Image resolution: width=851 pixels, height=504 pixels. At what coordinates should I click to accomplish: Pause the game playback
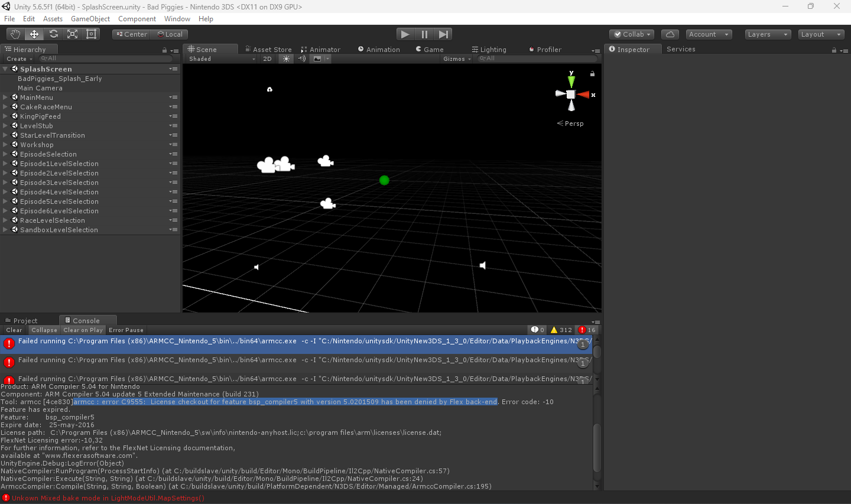pyautogui.click(x=424, y=34)
